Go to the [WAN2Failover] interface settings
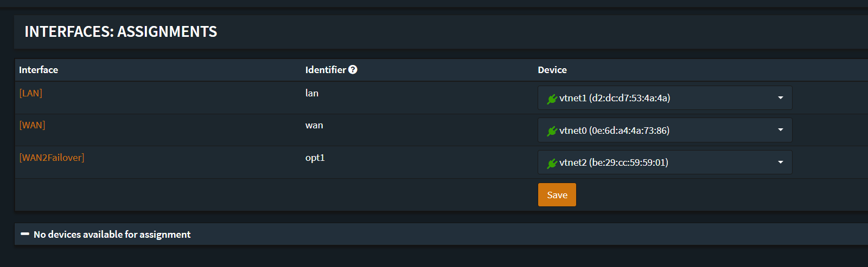868x267 pixels. (52, 158)
